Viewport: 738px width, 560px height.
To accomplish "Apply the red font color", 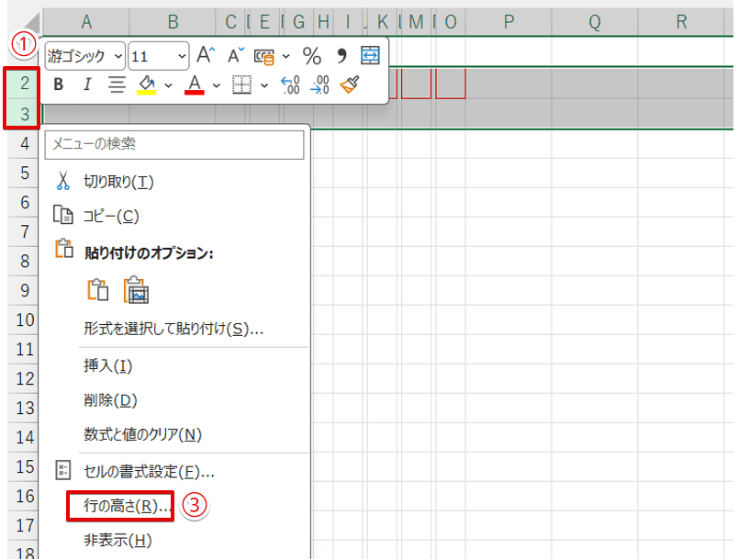I will (x=194, y=85).
